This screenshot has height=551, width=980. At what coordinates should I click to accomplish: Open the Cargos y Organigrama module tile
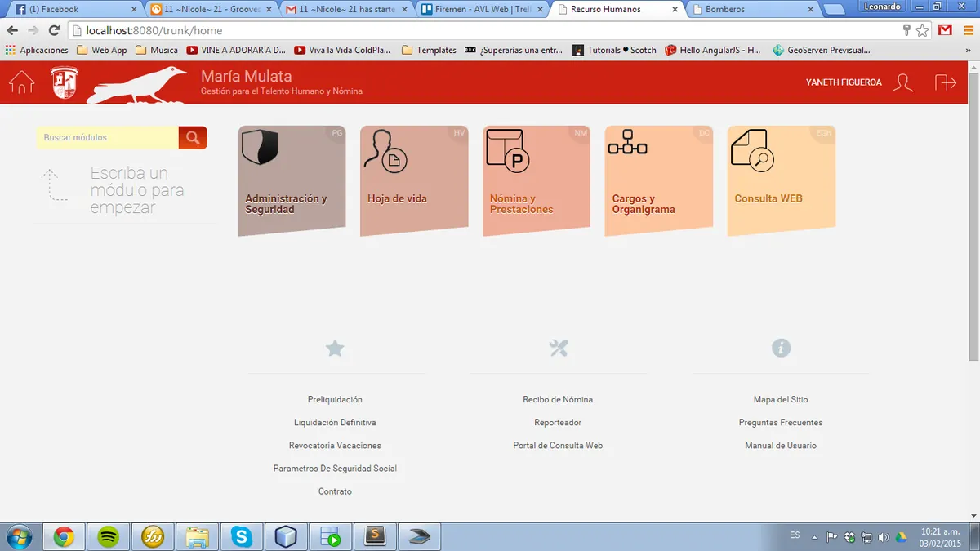(x=659, y=180)
